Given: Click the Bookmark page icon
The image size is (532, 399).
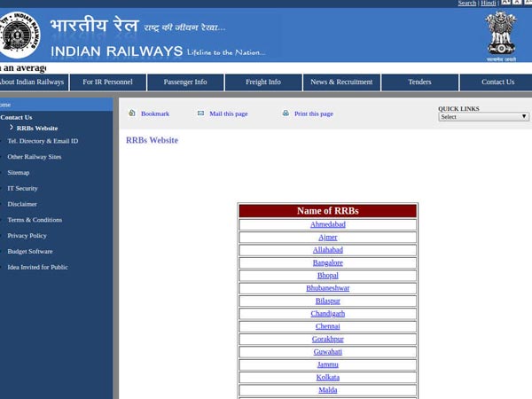Looking at the screenshot, I should point(132,113).
